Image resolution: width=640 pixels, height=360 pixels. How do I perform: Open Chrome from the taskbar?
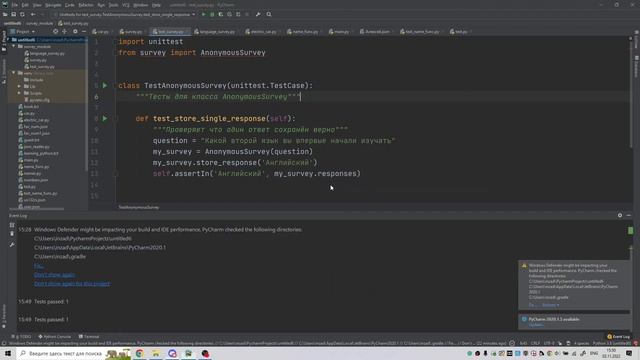[x=140, y=353]
